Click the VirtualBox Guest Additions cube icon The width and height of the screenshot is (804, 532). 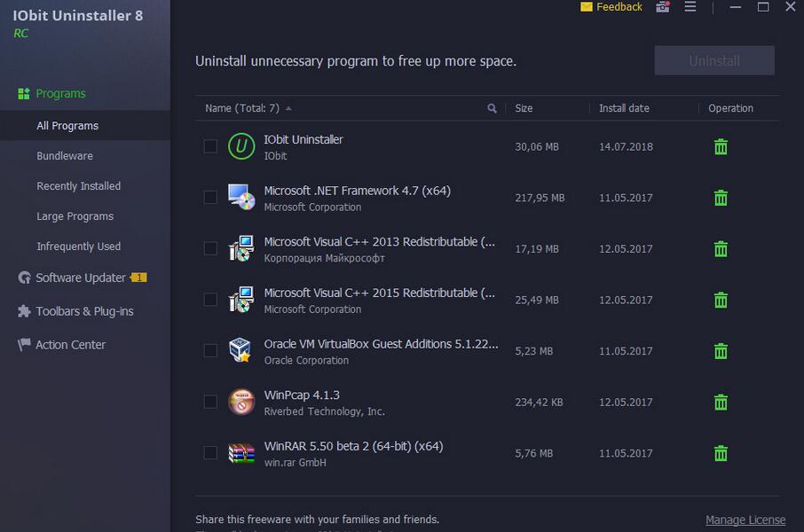tap(240, 350)
